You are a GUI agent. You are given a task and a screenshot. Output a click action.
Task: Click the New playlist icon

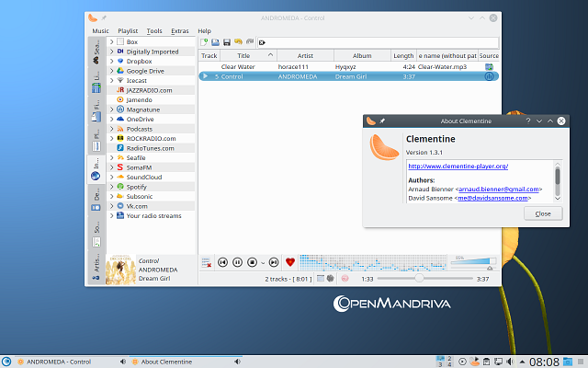204,42
